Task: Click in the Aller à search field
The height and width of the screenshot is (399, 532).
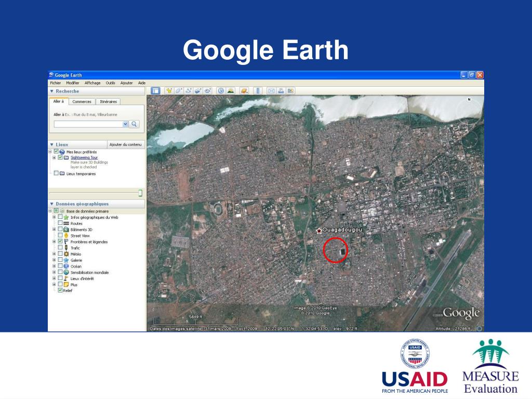Action: click(x=88, y=124)
